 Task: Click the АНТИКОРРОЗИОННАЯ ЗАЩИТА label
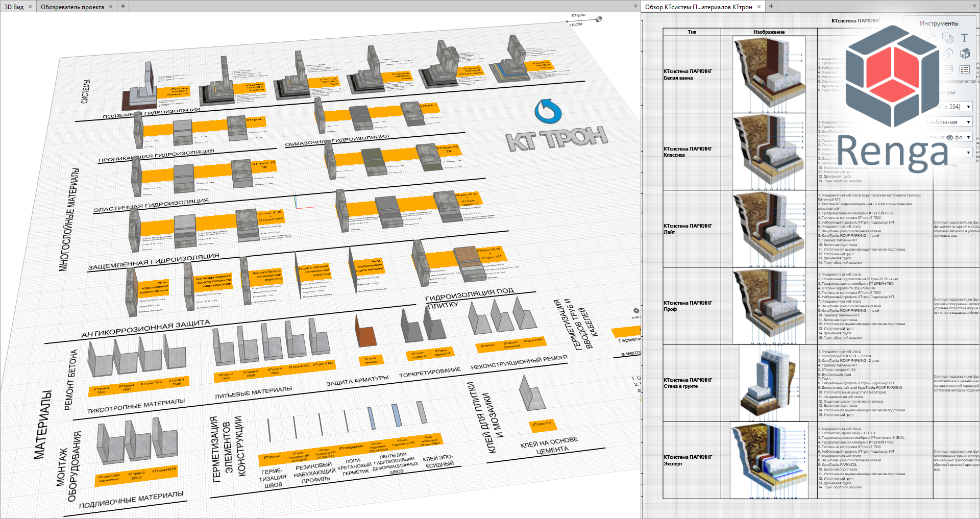pos(145,329)
